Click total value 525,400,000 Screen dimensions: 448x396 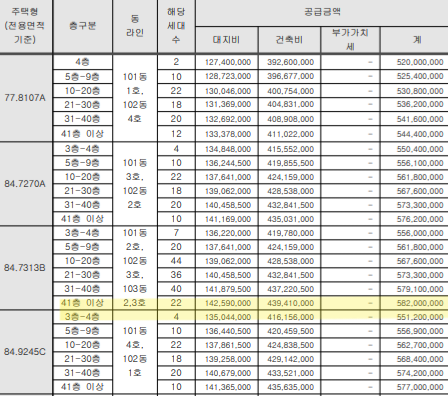coord(420,76)
